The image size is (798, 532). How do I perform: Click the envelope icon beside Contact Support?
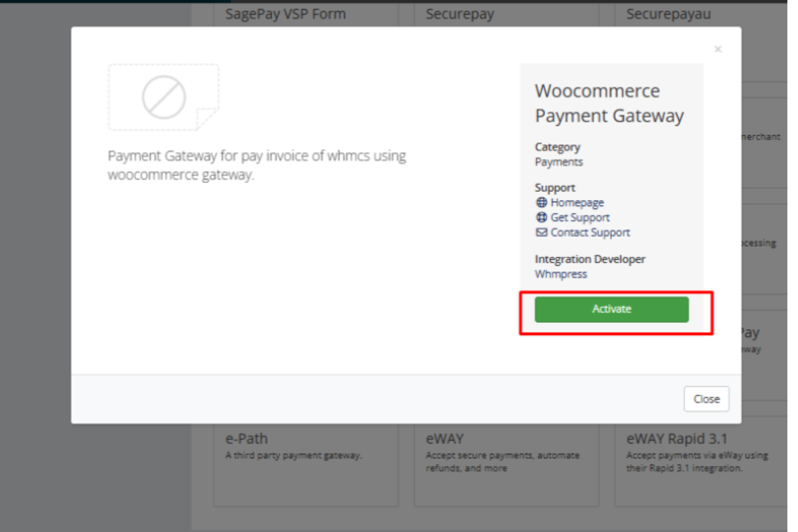point(541,232)
